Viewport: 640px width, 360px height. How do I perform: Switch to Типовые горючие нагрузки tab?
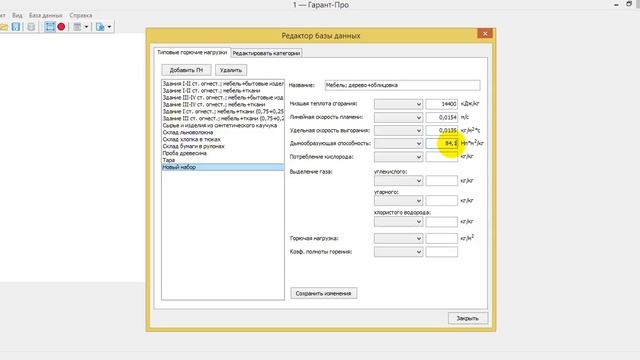[192, 53]
